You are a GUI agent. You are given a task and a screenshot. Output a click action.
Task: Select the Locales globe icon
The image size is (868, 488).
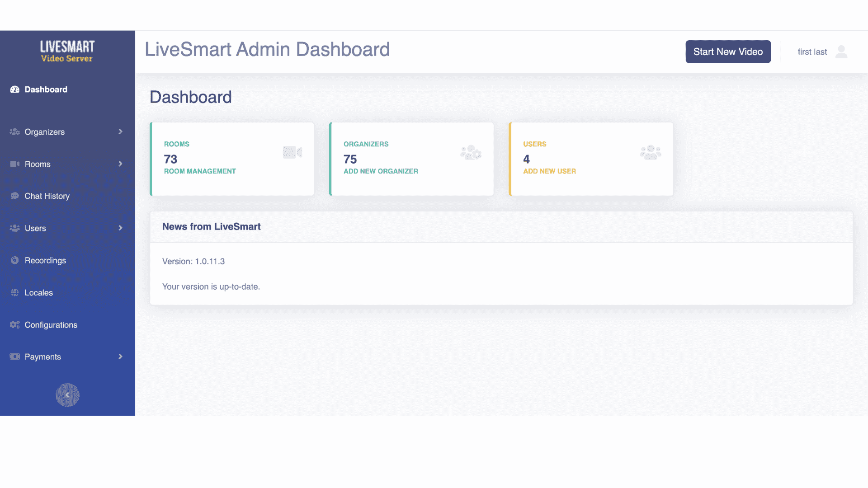point(14,292)
